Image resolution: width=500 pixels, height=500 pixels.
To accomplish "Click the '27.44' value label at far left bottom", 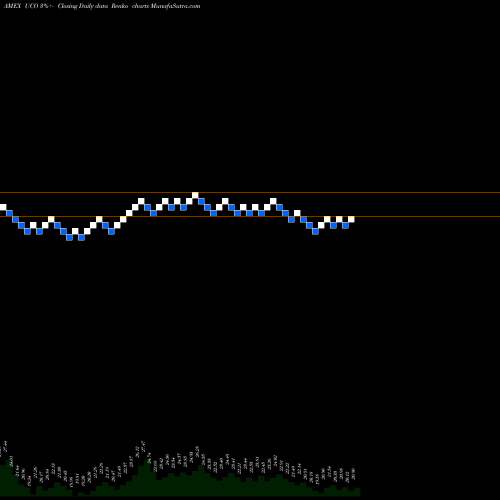I will coord(5,447).
